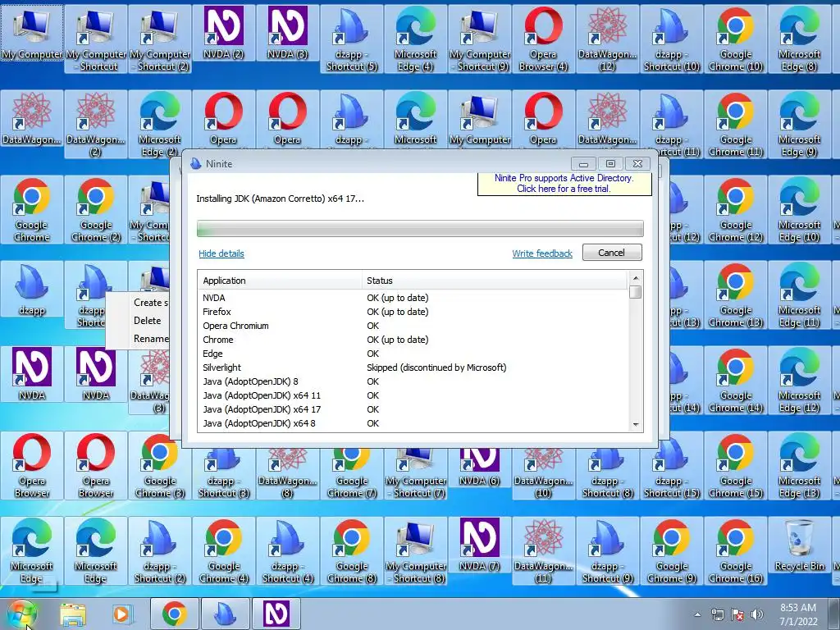This screenshot has width=840, height=630.
Task: Select Java (AdoptOpenJDK) x64 17 row
Action: pos(413,409)
